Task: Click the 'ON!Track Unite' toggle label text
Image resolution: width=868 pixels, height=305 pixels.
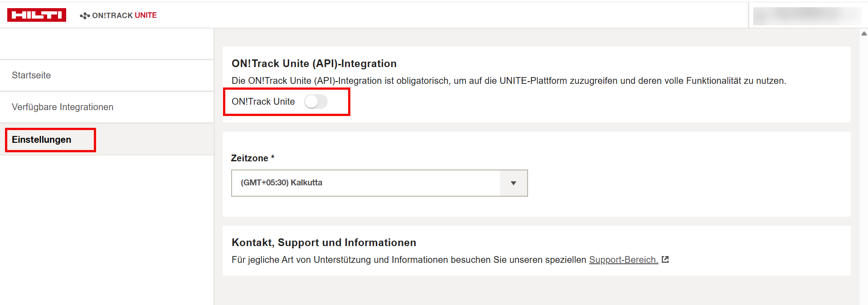Action: pyautogui.click(x=263, y=102)
